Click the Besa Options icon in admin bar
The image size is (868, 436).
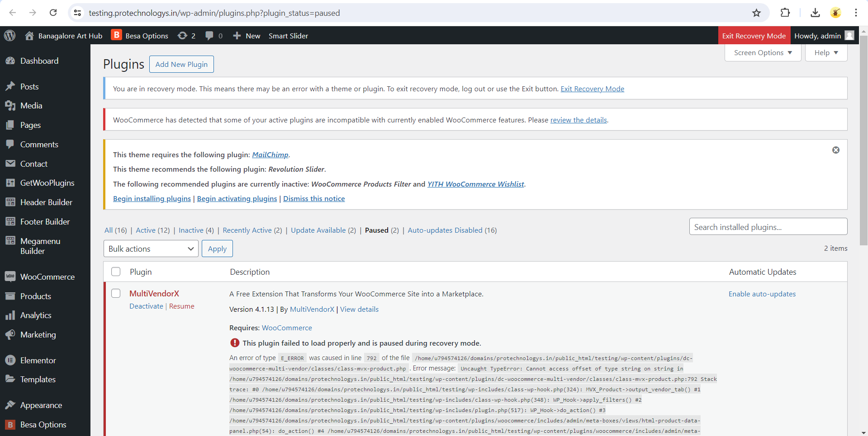[117, 35]
